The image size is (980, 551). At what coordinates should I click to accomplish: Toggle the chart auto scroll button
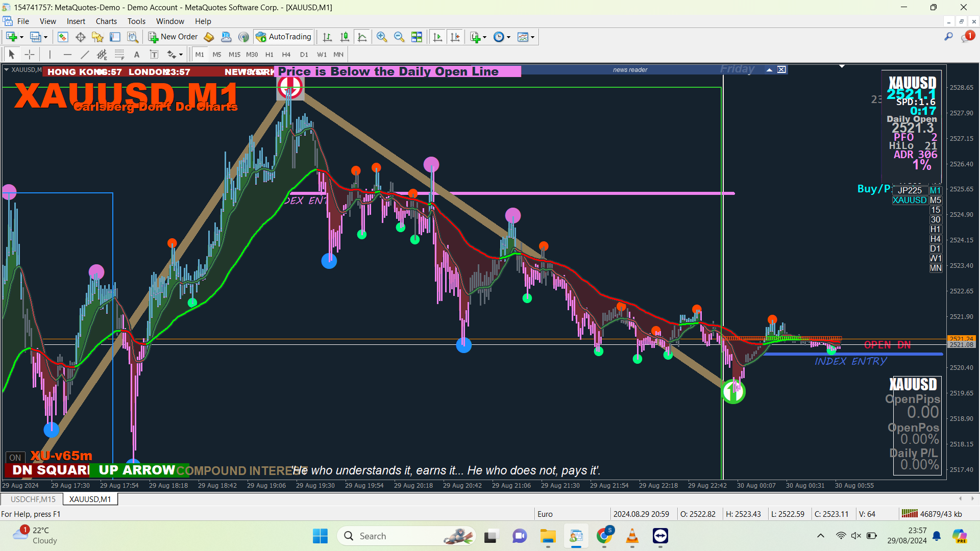[x=437, y=37]
